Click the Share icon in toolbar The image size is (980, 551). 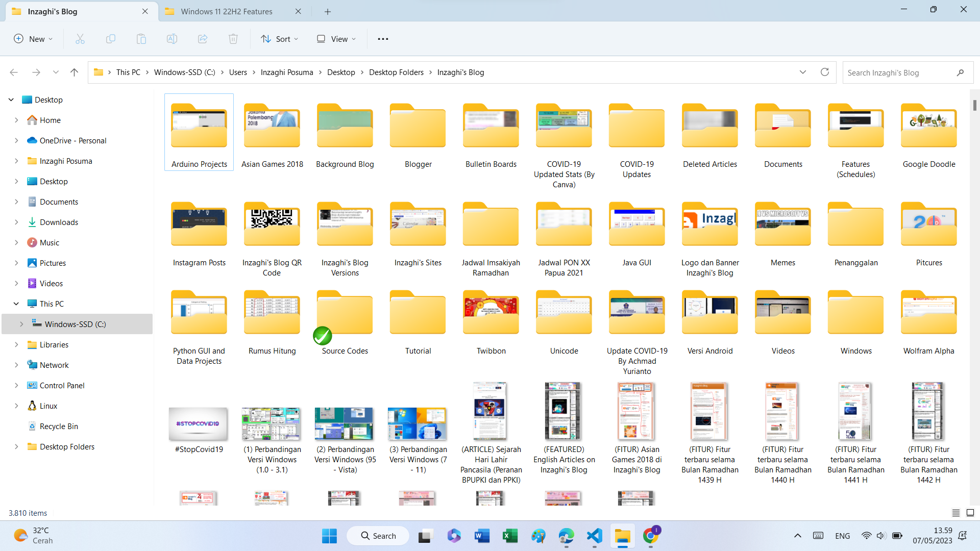(203, 39)
